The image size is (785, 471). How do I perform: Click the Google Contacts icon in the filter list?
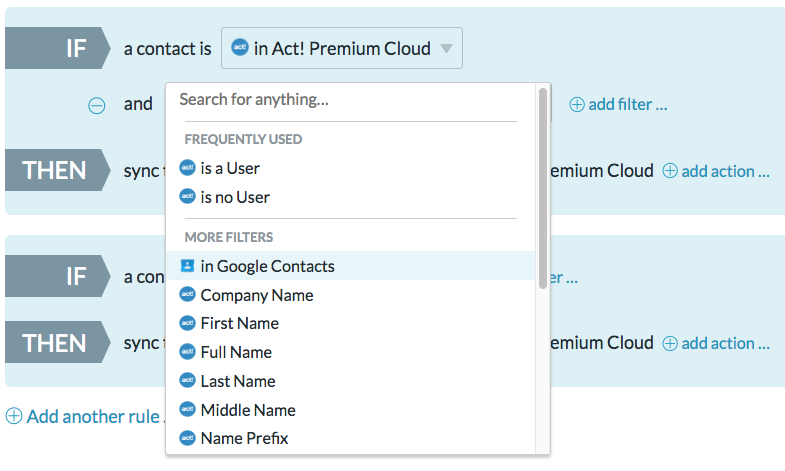(187, 266)
